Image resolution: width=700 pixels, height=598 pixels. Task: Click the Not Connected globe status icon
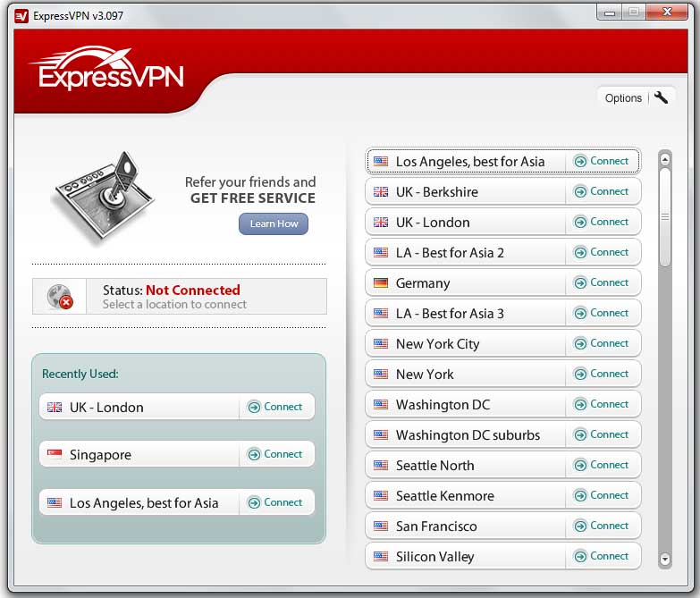click(61, 297)
